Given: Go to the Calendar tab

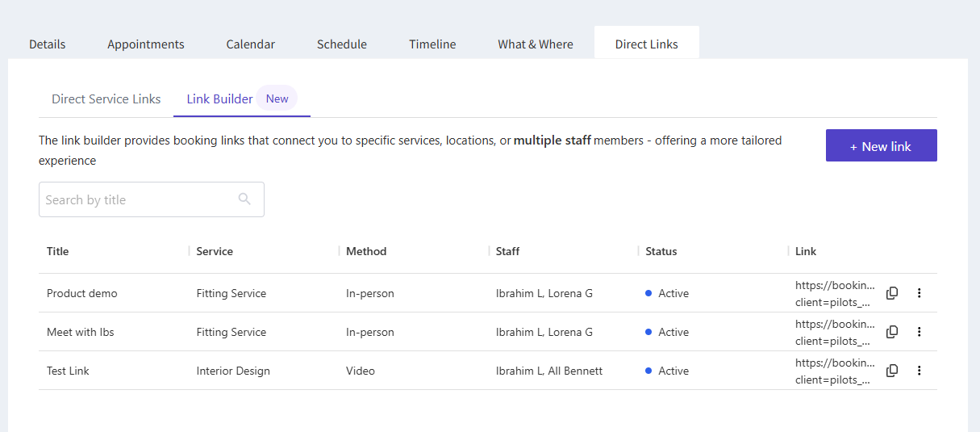Looking at the screenshot, I should [251, 44].
